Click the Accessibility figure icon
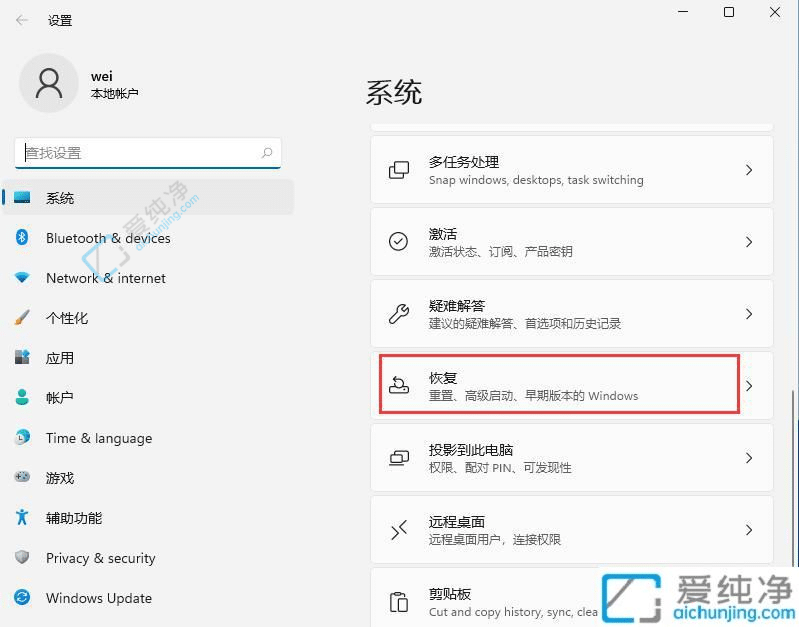799x627 pixels. pos(22,517)
